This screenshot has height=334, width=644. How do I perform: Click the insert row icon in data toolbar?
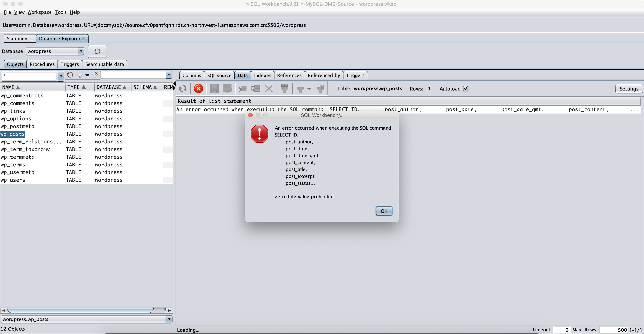pyautogui.click(x=242, y=89)
